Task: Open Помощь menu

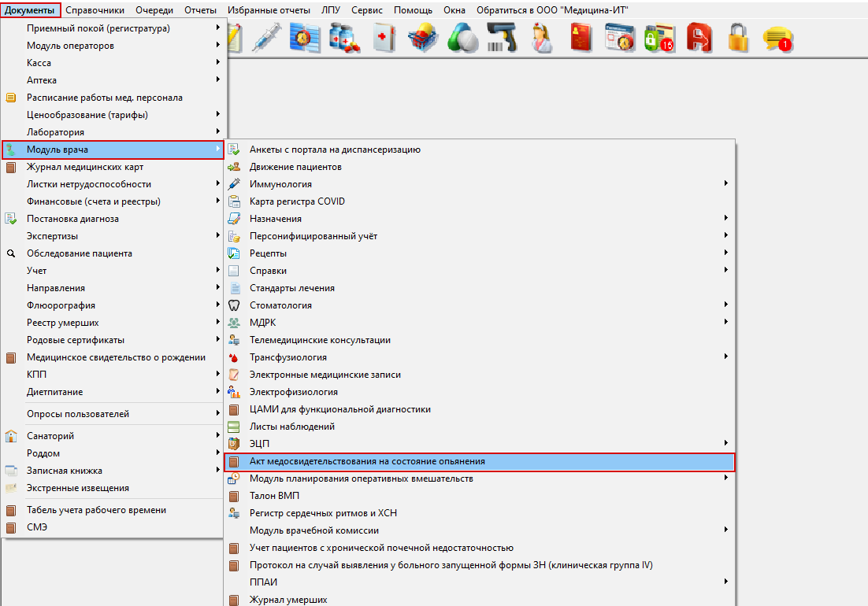Action: pos(413,10)
